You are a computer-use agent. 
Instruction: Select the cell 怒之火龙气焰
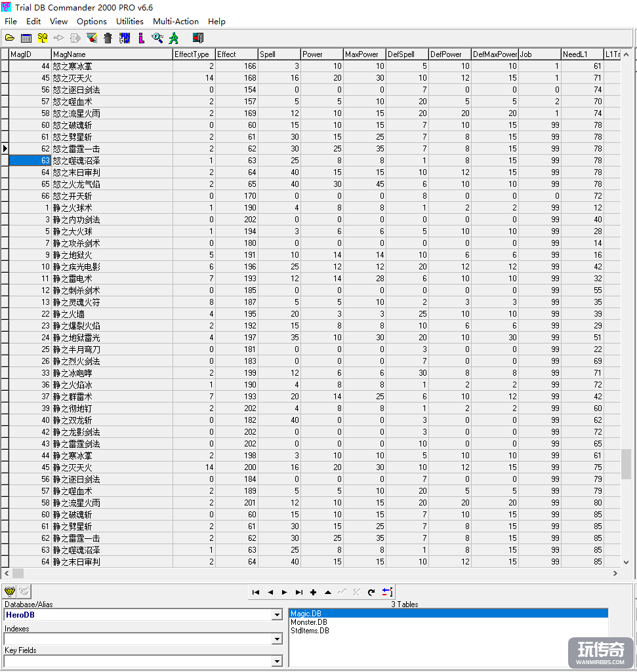112,184
